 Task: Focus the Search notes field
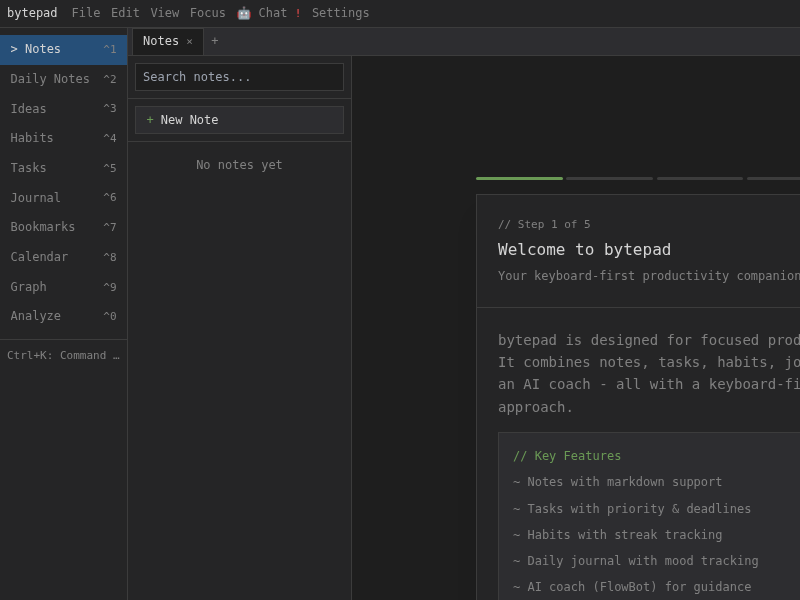tap(239, 77)
